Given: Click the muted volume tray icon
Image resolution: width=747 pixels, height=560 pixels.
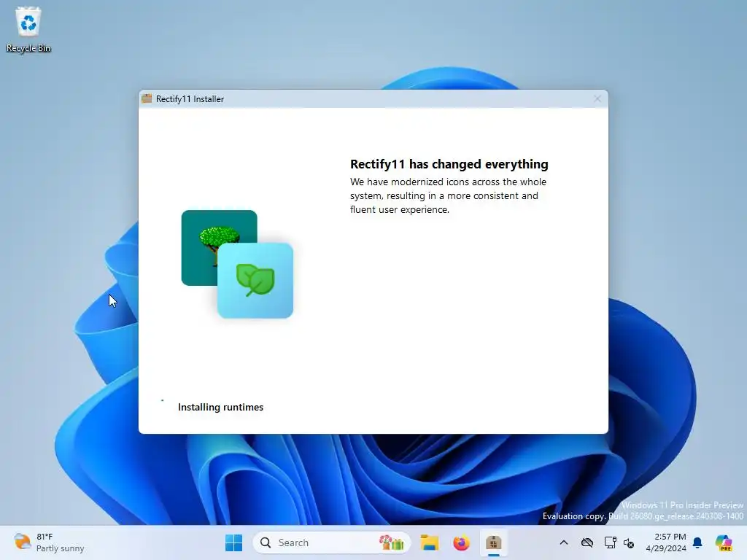Looking at the screenshot, I should [629, 542].
